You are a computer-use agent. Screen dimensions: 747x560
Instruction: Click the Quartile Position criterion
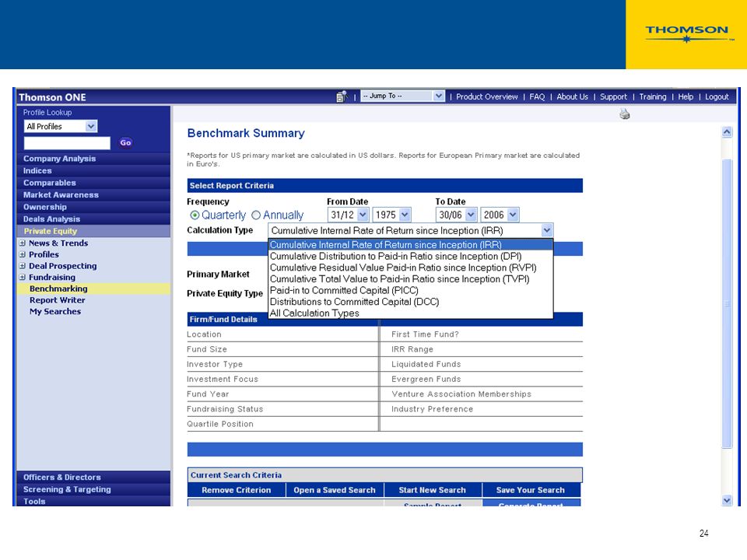(x=220, y=424)
